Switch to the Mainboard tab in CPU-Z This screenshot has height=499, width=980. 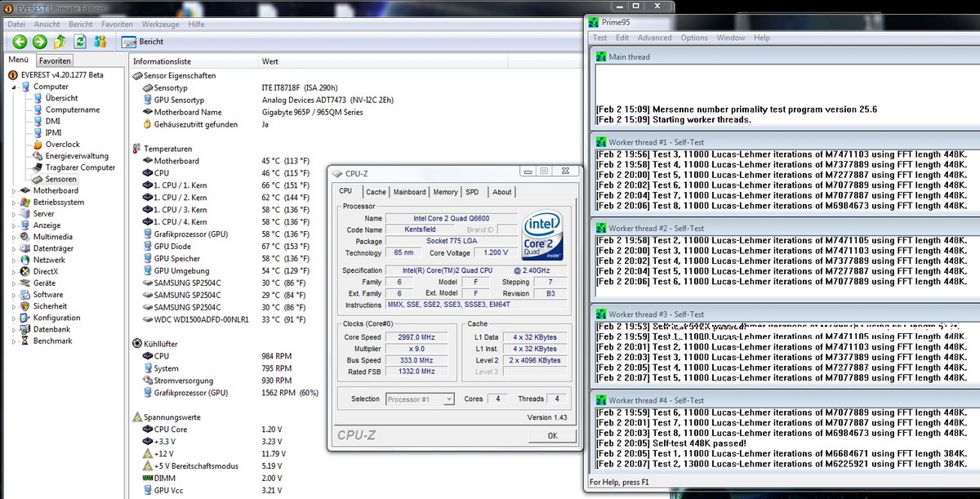coord(410,192)
